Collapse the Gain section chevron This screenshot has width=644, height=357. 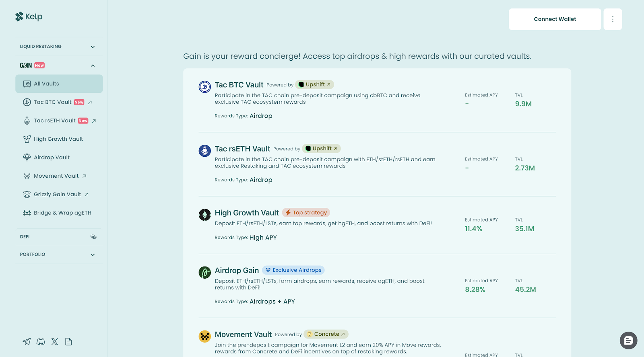point(93,66)
